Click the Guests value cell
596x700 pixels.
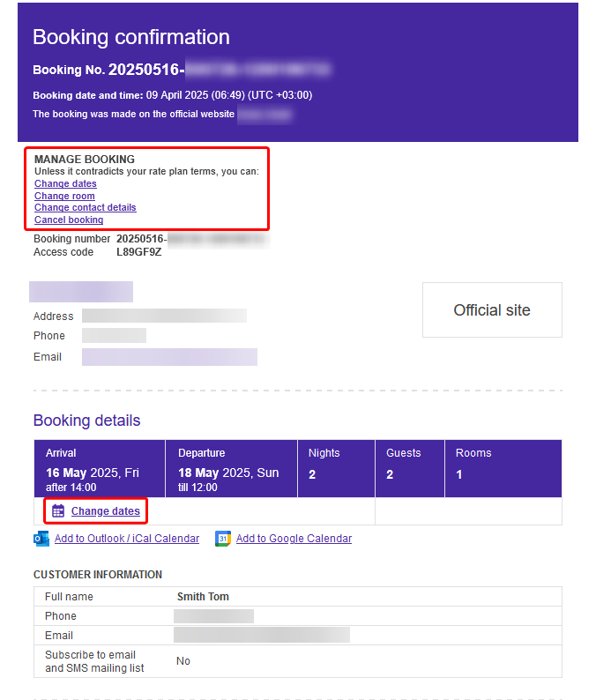coord(390,474)
